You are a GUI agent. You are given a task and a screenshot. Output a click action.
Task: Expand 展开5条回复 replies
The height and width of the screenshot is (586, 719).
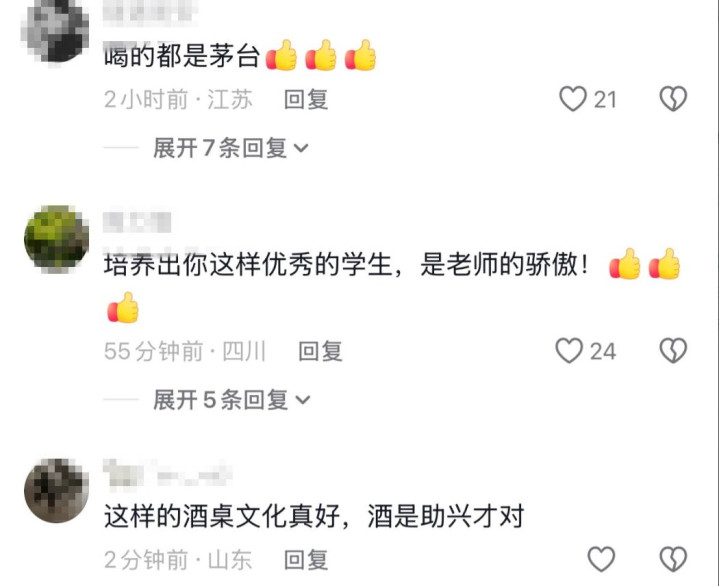[232, 400]
